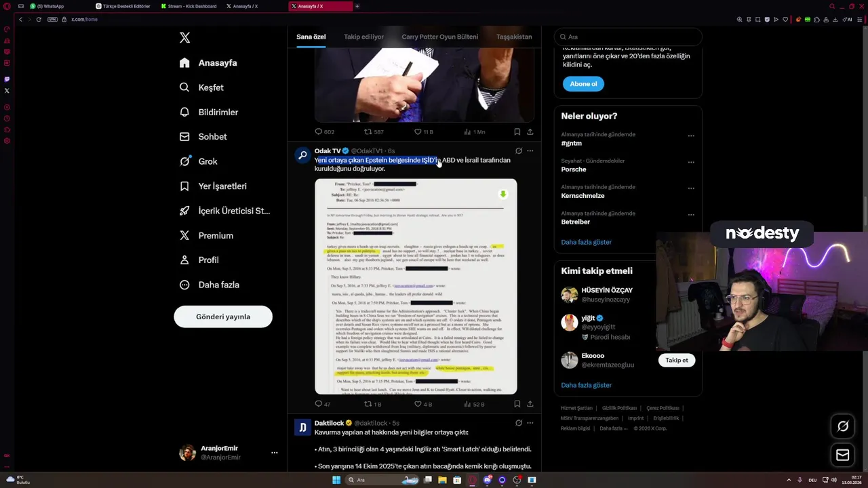Image resolution: width=868 pixels, height=488 pixels.
Task: Open Keşfet explore page
Action: [x=201, y=87]
